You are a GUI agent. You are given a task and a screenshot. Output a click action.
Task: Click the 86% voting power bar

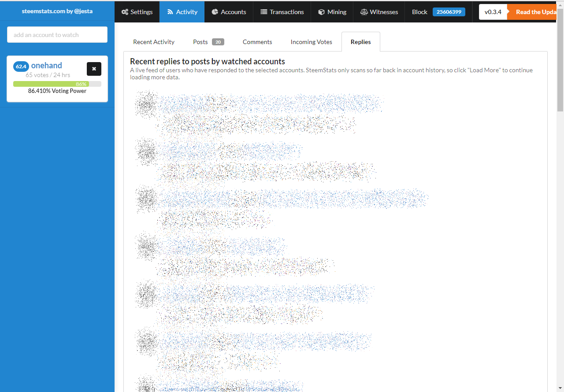tap(57, 84)
